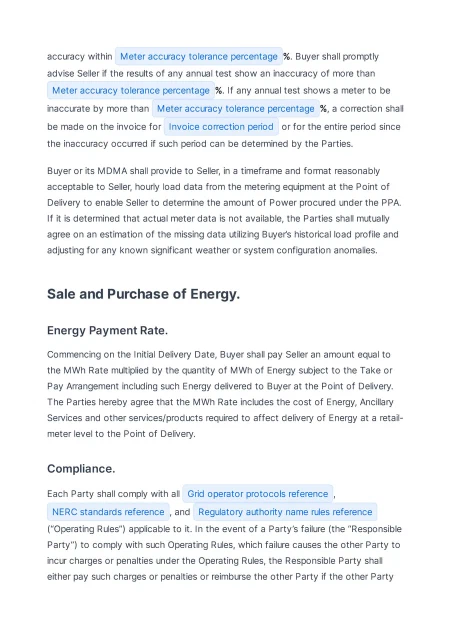Open Meter accuracy field after 'inaccurate by more than'
Screen dimensions: 450x636
[x=236, y=109]
